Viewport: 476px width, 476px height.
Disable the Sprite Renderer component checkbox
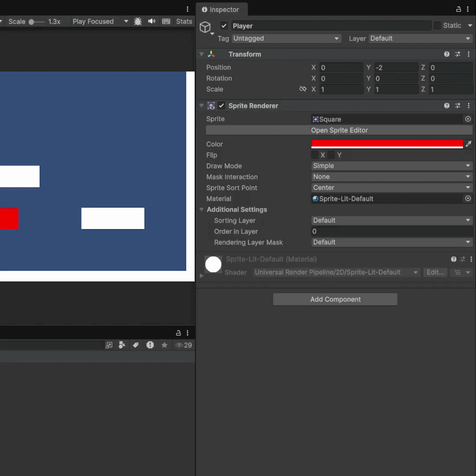click(x=221, y=106)
